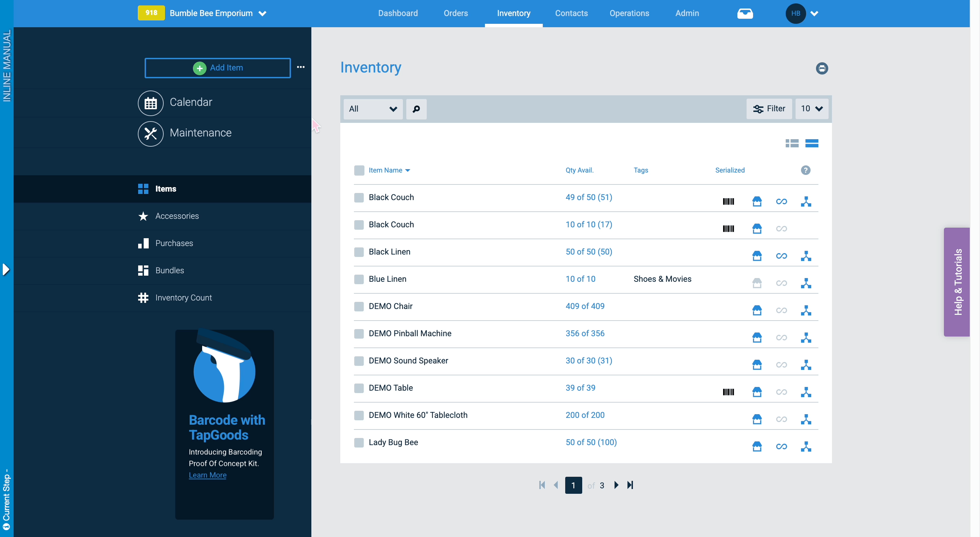
Task: Tick the DEMO Pinball Machine checkbox
Action: click(359, 333)
